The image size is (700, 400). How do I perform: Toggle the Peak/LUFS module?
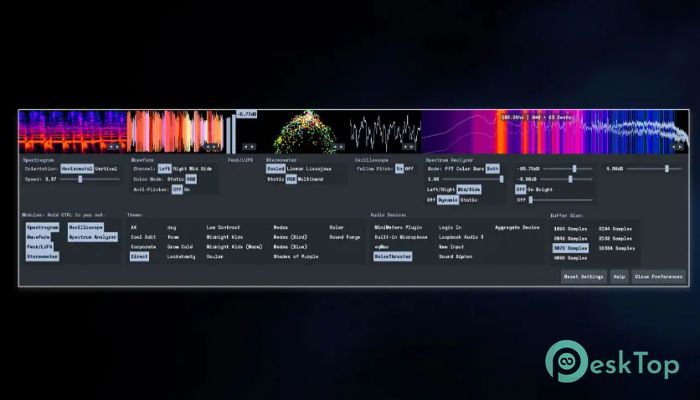pos(40,247)
